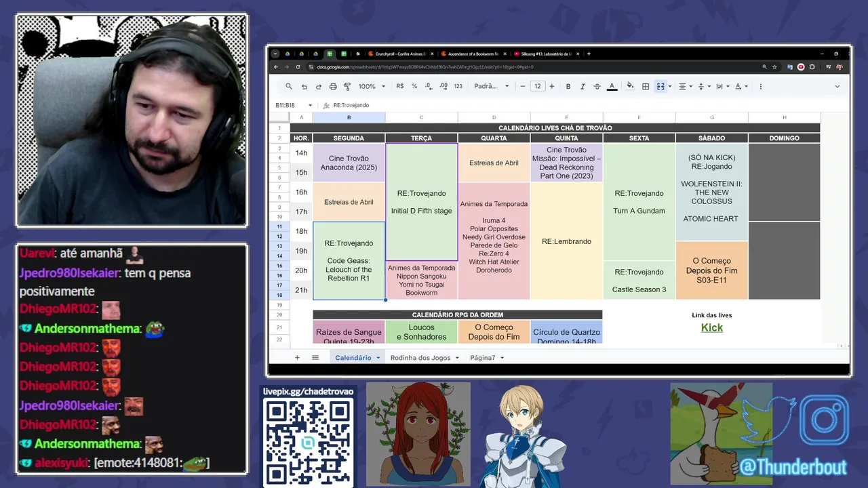Image resolution: width=868 pixels, height=488 pixels.
Task: Select the paint format roller icon
Action: pyautogui.click(x=347, y=86)
